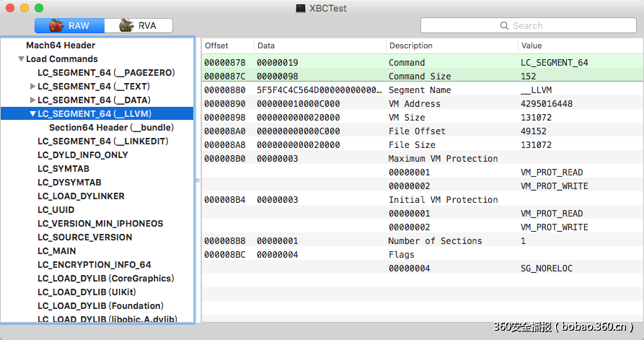The image size is (644, 340).
Task: Select the LC_MAIN load command
Action: tap(58, 251)
